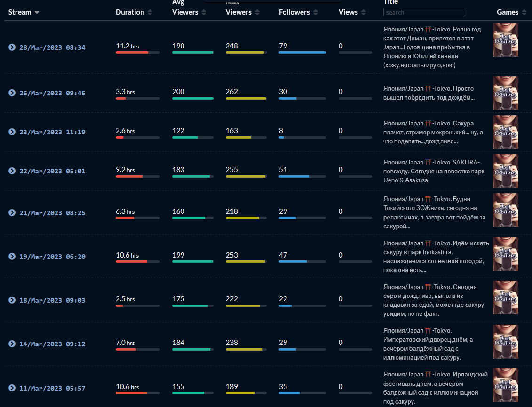
Task: Click the avg viewers value 198
Action: click(178, 46)
